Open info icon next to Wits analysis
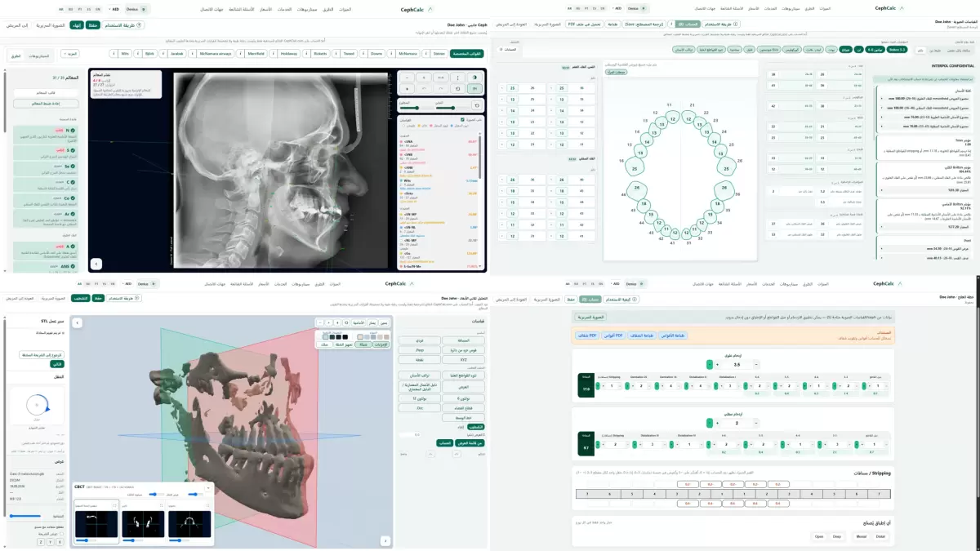This screenshot has width=980, height=551. [113, 54]
